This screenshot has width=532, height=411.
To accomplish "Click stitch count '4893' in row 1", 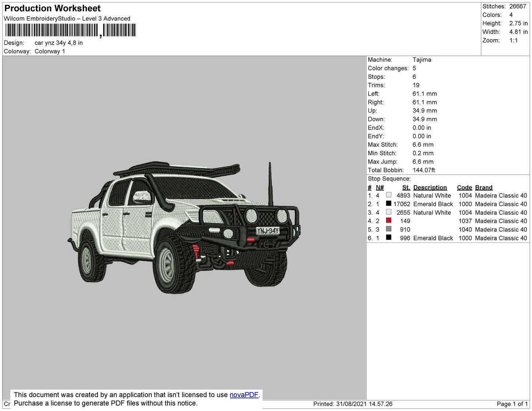I will point(404,195).
